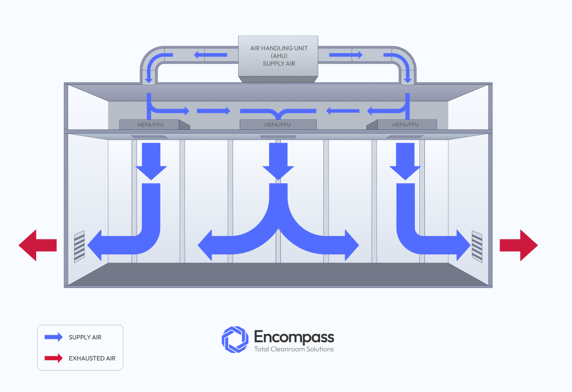Click the Encompass wordmark text
572x392 pixels.
[294, 338]
